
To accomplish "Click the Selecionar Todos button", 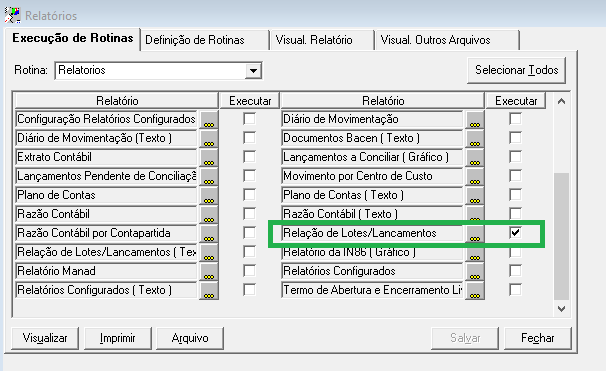I will [516, 70].
